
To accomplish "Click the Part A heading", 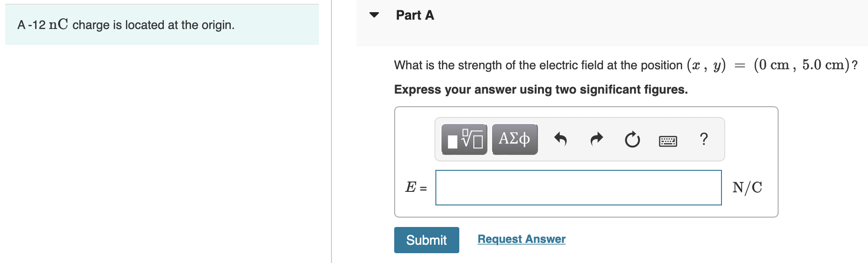I will point(415,15).
